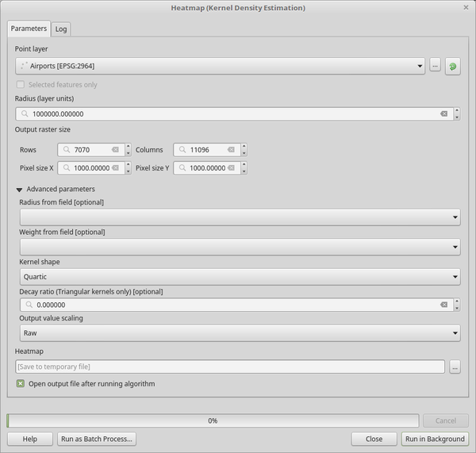476x453 pixels.
Task: Browse for Heatmap output file location
Action: click(x=455, y=367)
